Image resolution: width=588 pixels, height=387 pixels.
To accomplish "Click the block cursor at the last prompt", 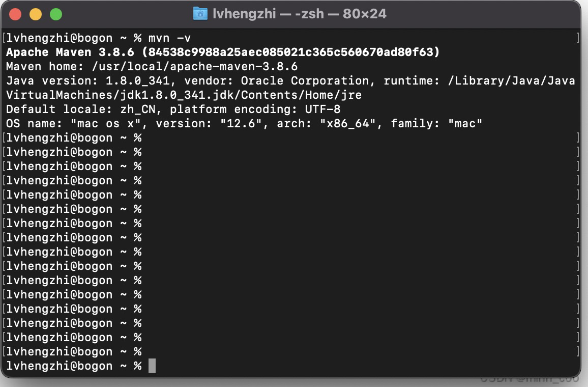I will tap(152, 366).
